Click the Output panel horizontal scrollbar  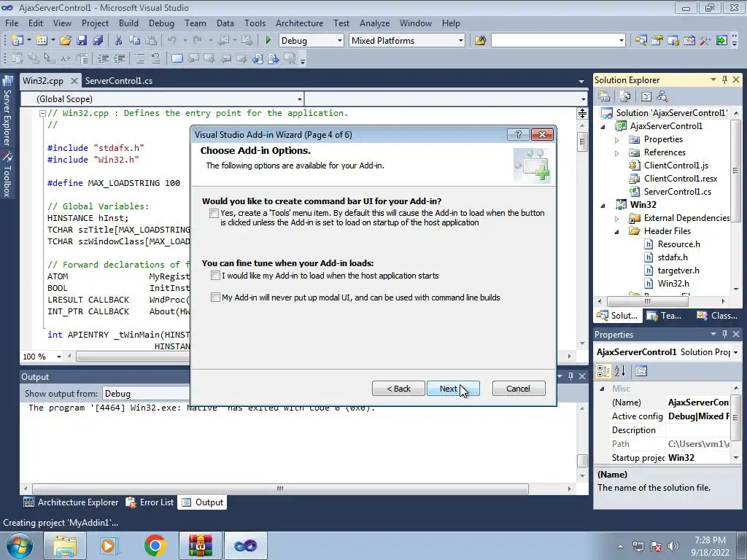(x=280, y=489)
